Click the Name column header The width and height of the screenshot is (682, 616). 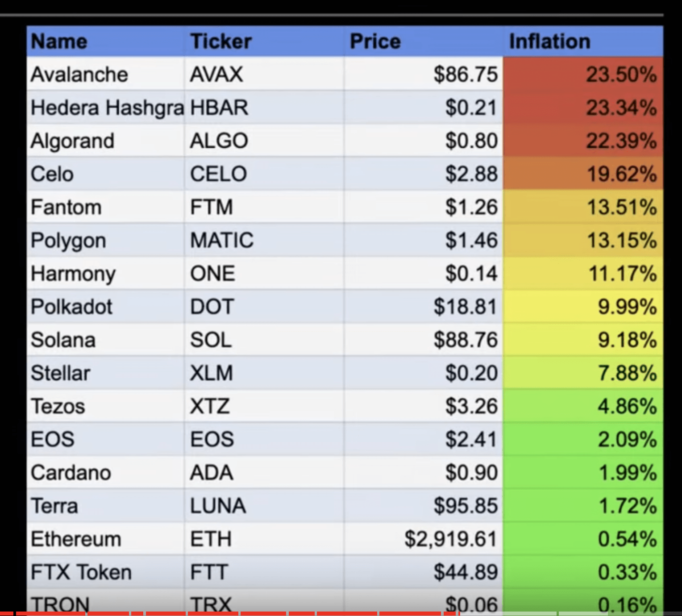click(x=106, y=41)
